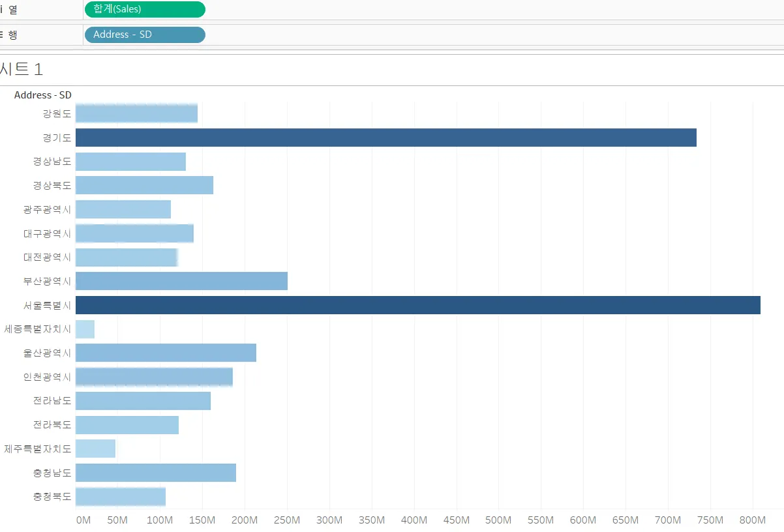Click the 울산광역시 sales bar
Screen dimensions: 784x532
click(166, 353)
